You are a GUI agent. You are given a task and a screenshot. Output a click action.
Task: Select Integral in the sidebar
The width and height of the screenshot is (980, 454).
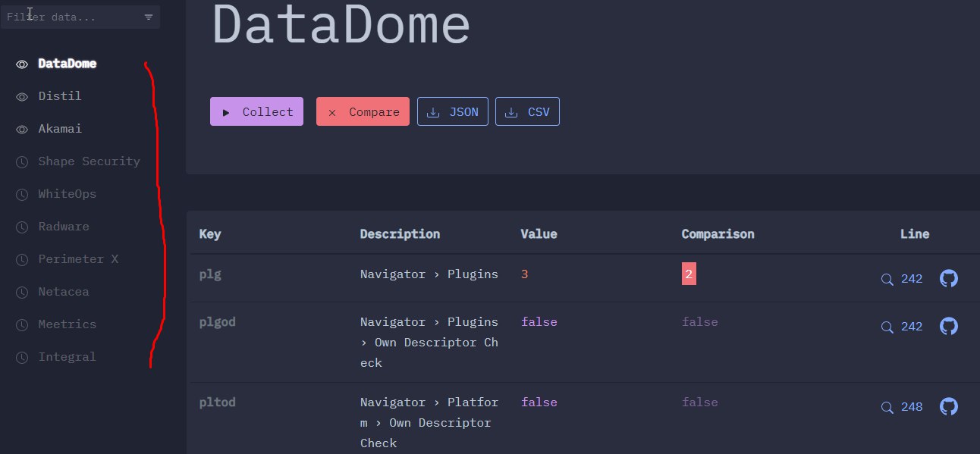point(68,357)
